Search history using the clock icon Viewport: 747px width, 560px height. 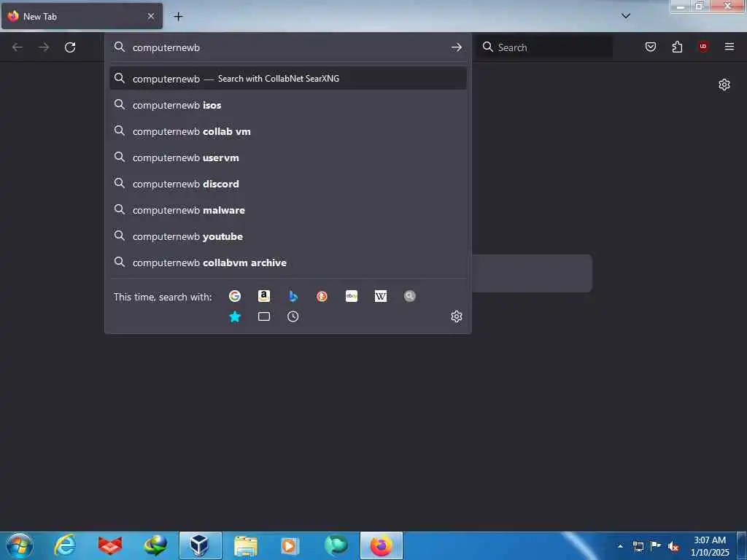[x=293, y=316]
